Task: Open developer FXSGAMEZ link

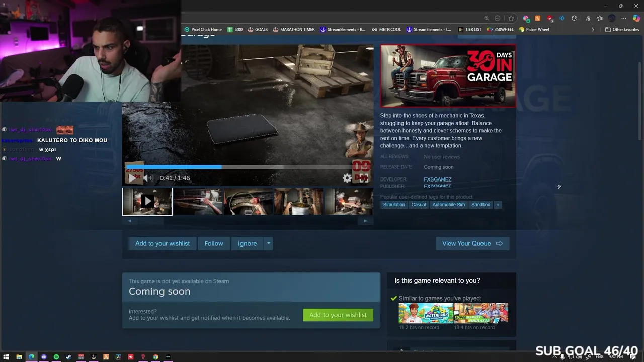Action: (x=438, y=179)
